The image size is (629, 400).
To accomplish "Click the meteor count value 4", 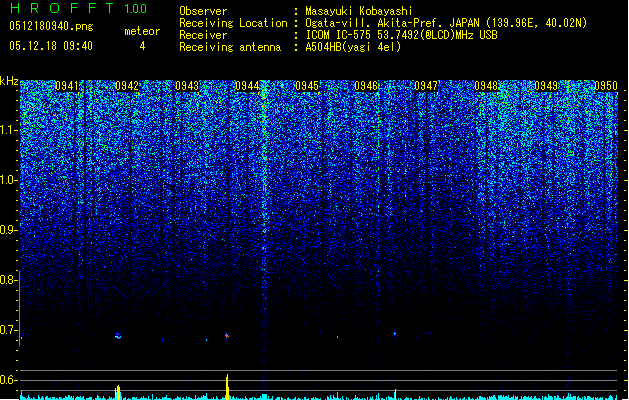I will click(x=142, y=46).
